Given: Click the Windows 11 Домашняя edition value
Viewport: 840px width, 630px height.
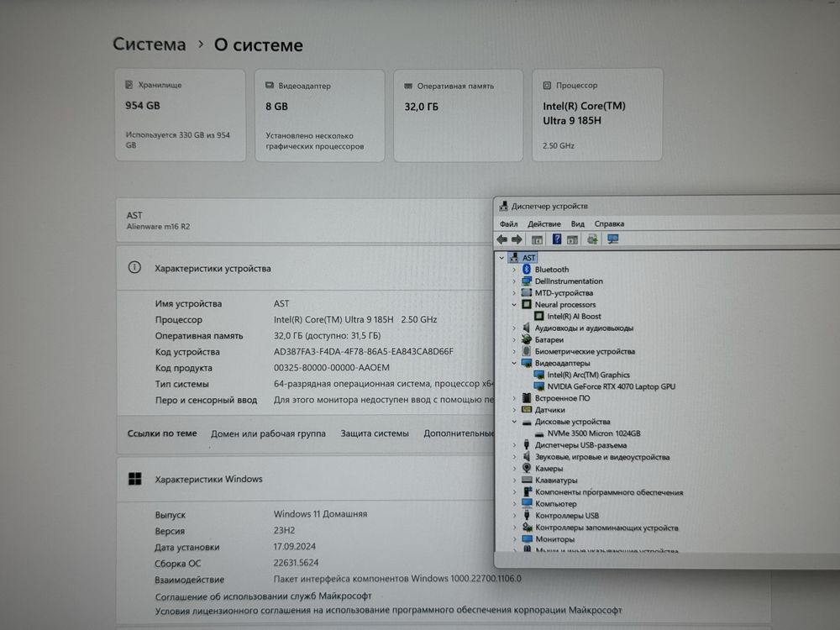Looking at the screenshot, I should click(x=320, y=514).
